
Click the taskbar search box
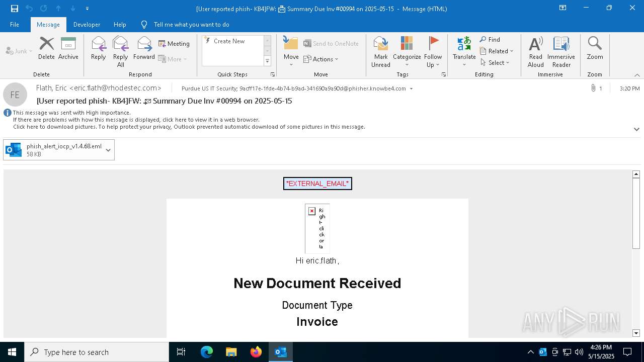click(97, 352)
